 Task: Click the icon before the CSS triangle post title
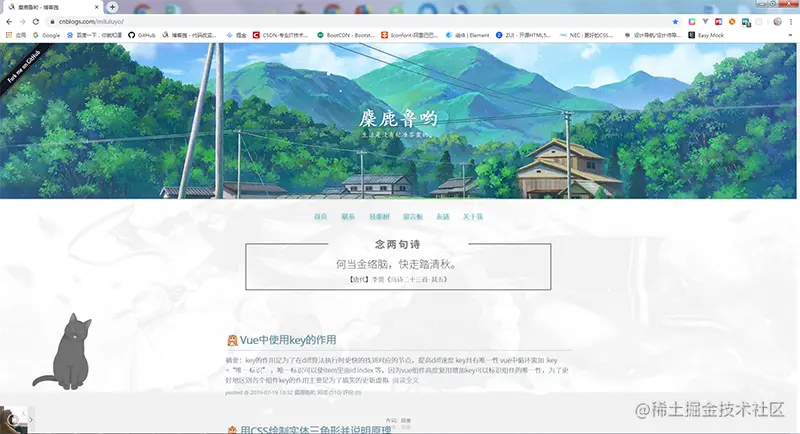(x=232, y=430)
